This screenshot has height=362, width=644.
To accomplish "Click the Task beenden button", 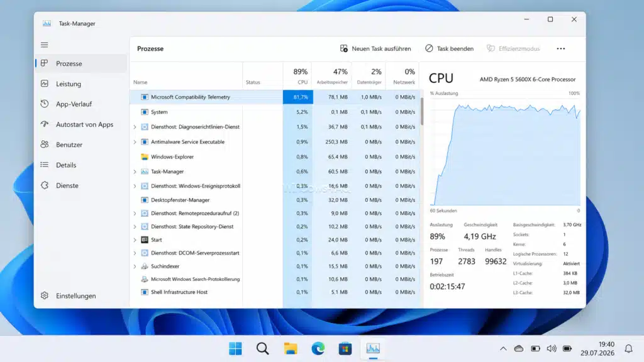I will point(449,48).
